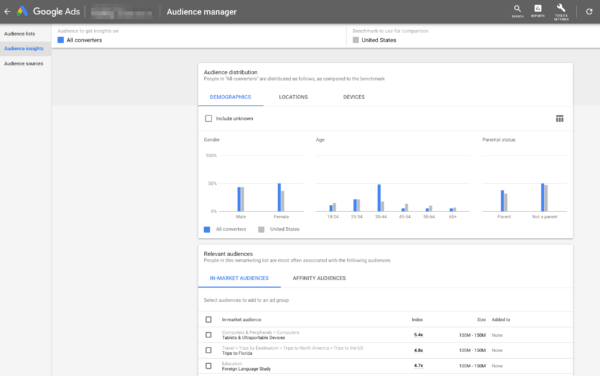
Task: Check the select-all In-market audience checkbox
Action: pos(209,319)
